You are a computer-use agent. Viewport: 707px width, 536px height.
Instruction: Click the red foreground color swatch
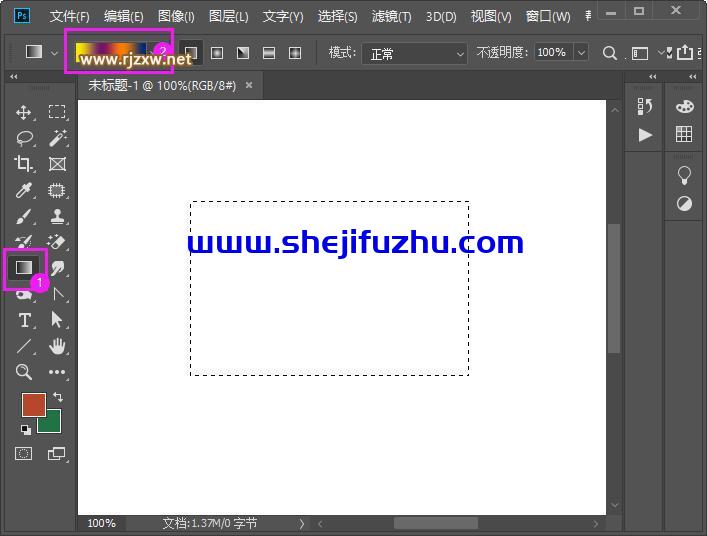[x=34, y=404]
